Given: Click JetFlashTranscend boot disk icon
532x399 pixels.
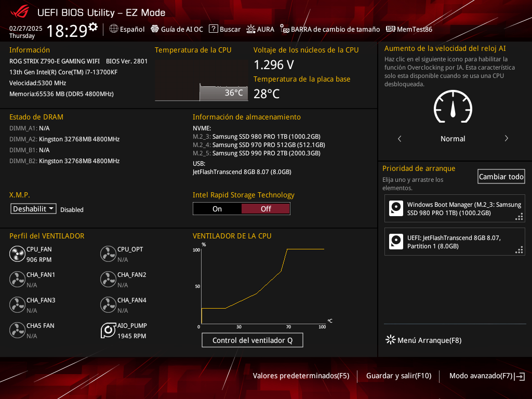Looking at the screenshot, I should coord(396,242).
